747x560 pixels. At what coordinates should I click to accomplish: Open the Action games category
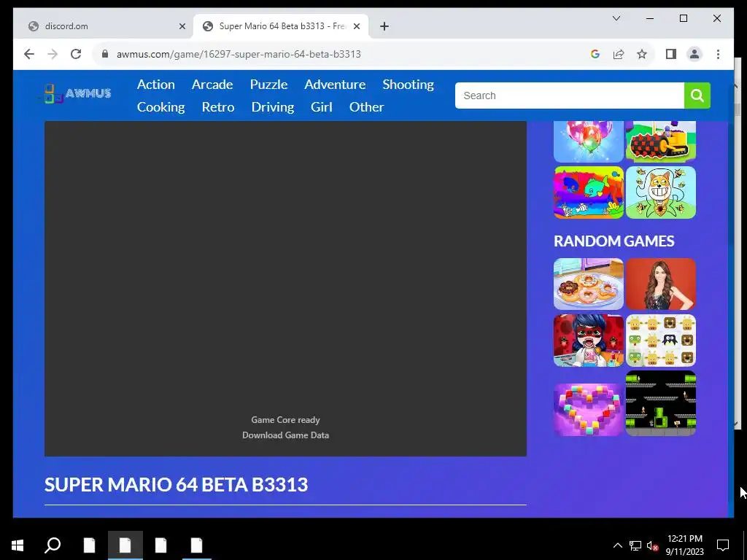click(x=156, y=85)
